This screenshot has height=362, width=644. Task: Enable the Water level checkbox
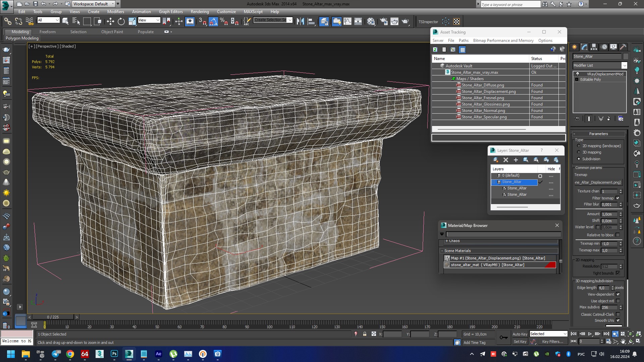tap(598, 227)
